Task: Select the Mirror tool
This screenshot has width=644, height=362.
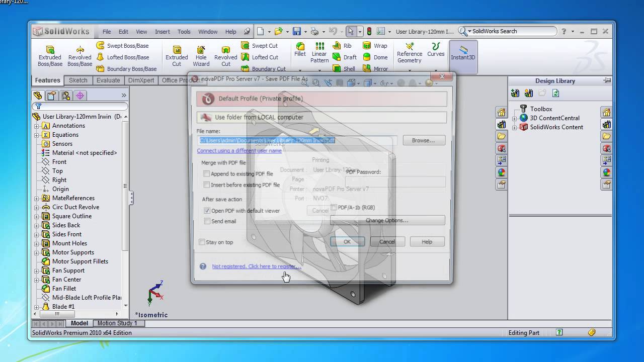Action: 375,69
